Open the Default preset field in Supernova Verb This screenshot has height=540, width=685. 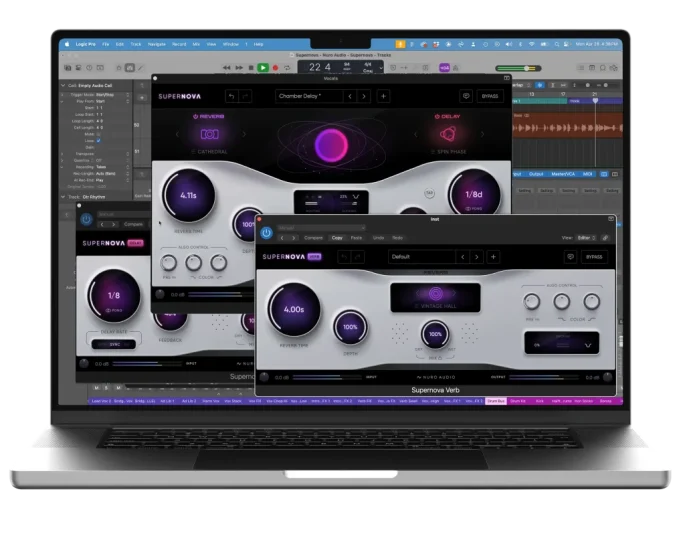pyautogui.click(x=422, y=257)
